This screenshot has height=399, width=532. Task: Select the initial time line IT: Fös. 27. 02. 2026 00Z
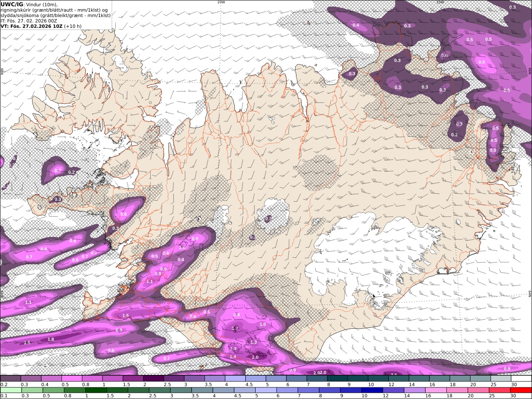pos(29,20)
